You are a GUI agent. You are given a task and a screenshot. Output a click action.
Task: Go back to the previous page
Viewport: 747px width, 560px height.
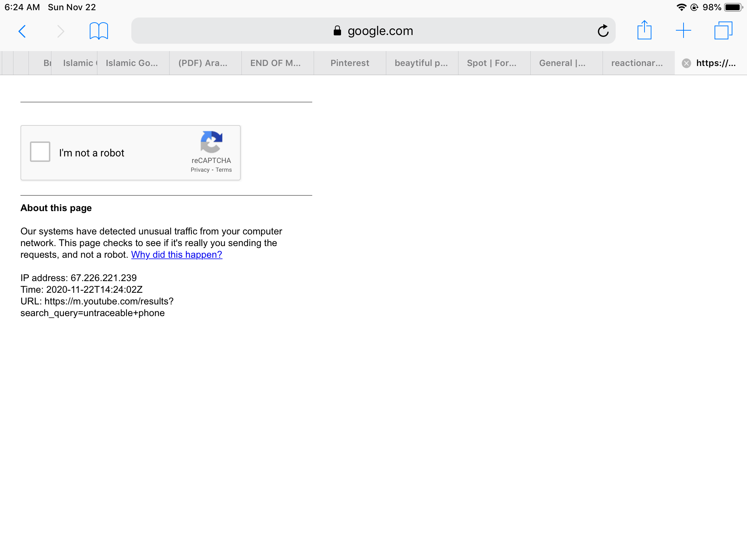point(22,31)
